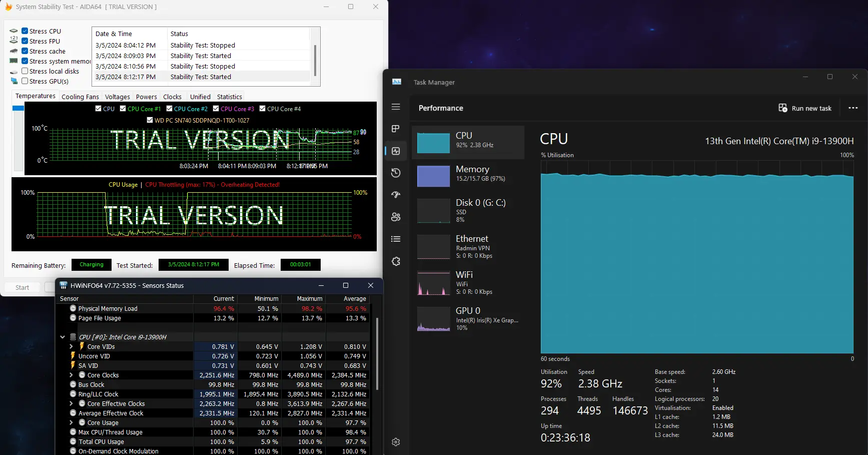The image size is (868, 455).
Task: Toggle the CPU Core #1 graph checkbox
Action: tap(123, 109)
